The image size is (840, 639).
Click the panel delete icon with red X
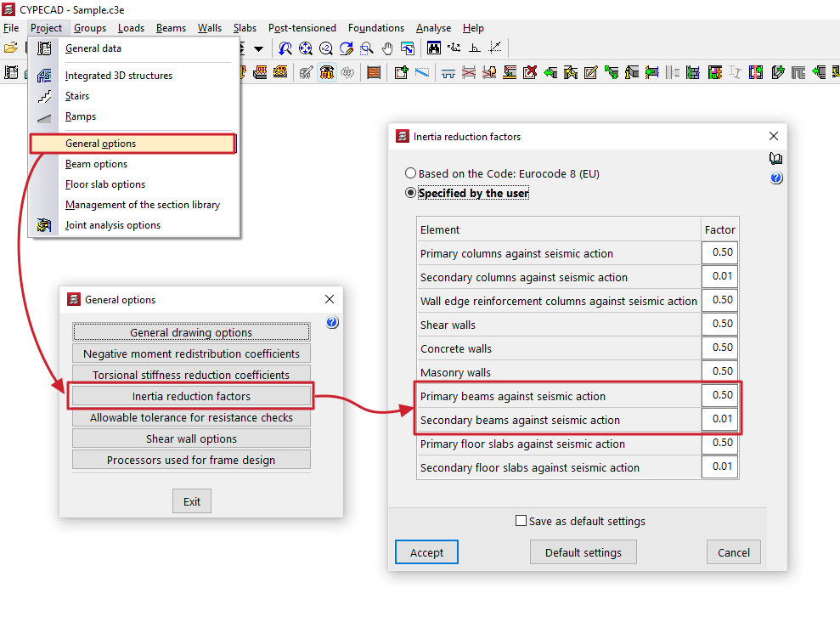click(x=530, y=72)
